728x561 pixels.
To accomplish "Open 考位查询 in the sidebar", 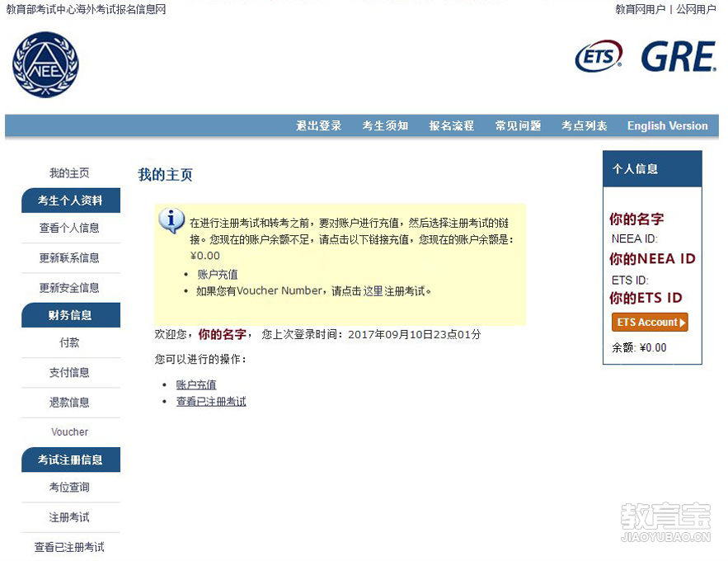I will point(69,487).
